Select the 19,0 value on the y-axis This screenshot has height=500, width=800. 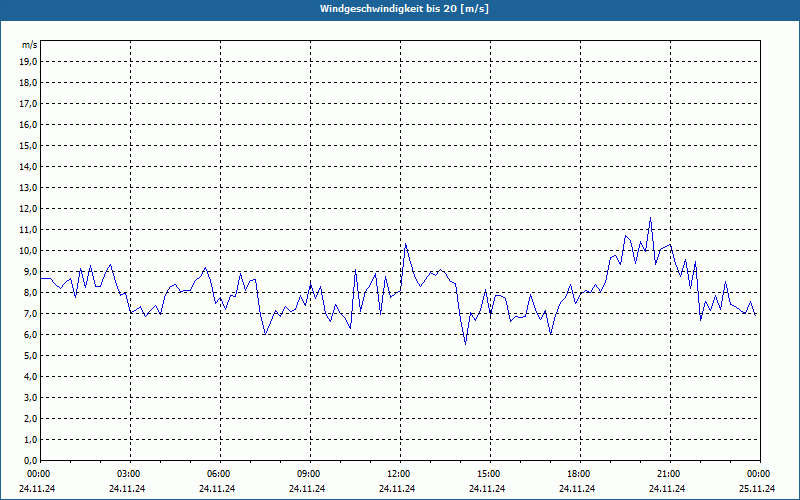tap(29, 62)
